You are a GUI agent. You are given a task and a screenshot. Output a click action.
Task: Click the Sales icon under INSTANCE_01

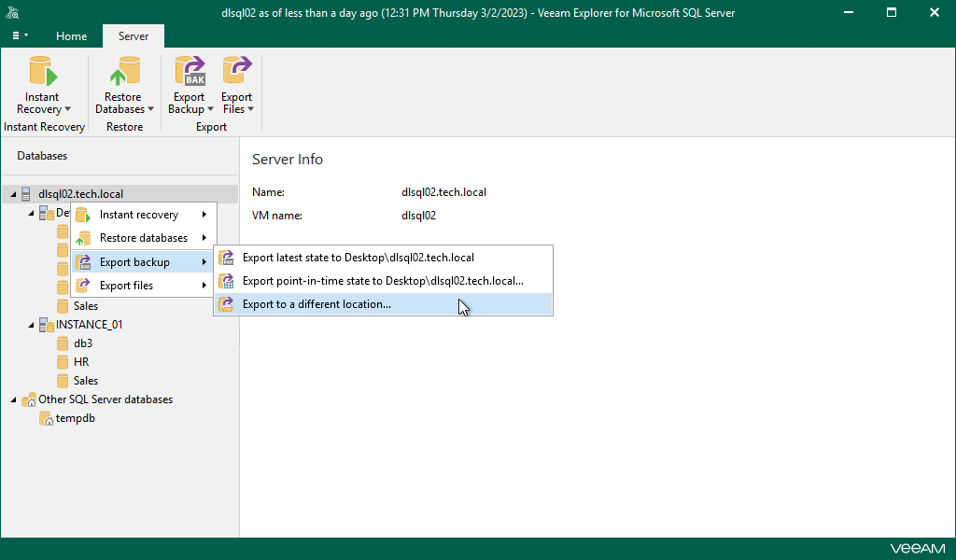(63, 380)
